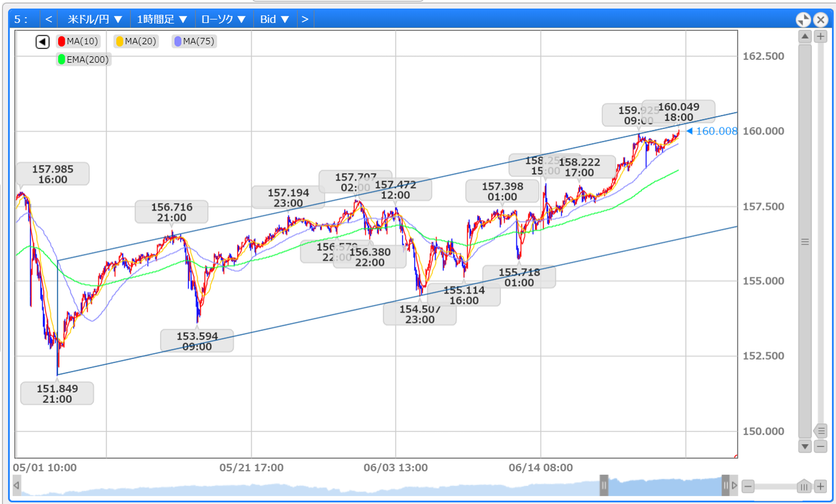Open the 1時間足 timeframe dropdown
The height and width of the screenshot is (504, 836).
[162, 19]
